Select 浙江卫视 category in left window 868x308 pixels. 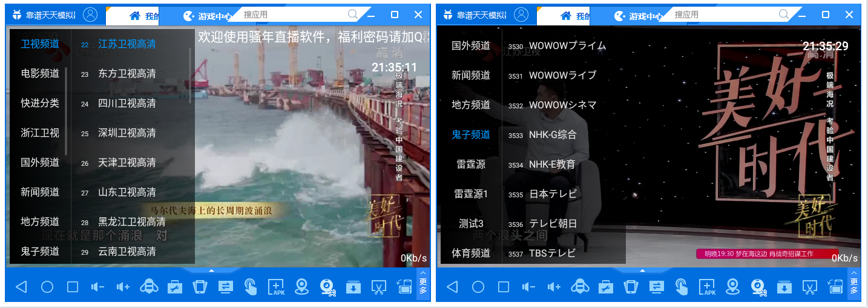click(x=40, y=133)
